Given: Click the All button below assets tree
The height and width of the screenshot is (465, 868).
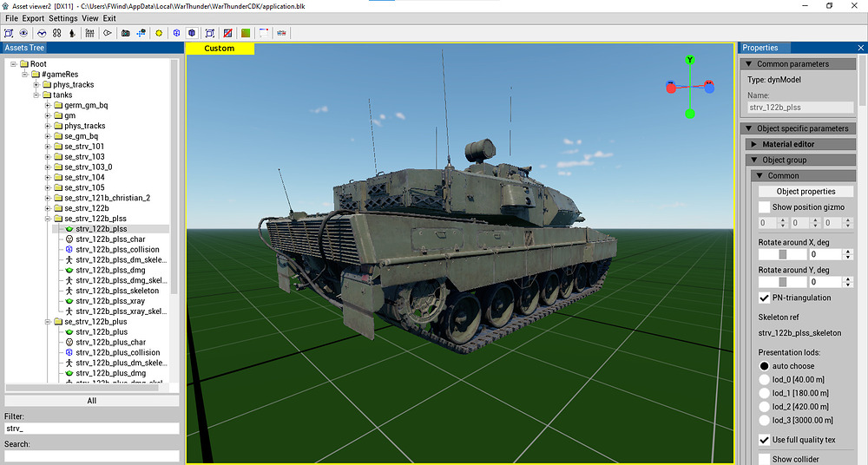Looking at the screenshot, I should [x=92, y=401].
